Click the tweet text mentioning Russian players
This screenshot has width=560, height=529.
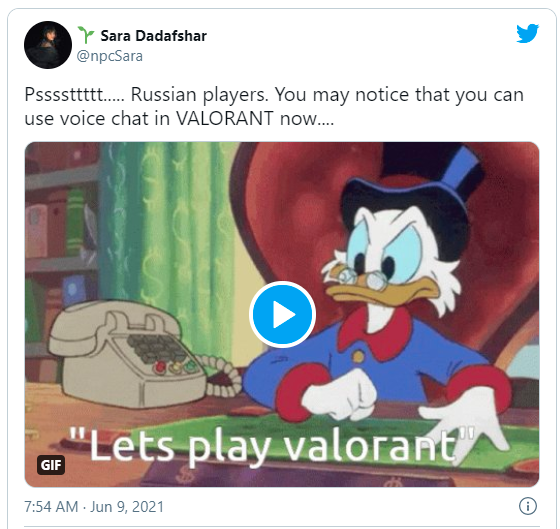274,106
